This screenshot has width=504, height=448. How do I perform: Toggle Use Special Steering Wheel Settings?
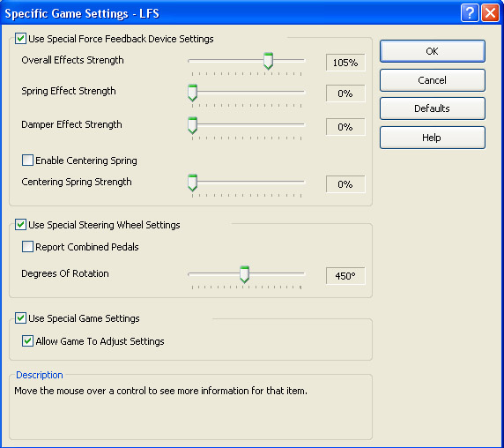click(20, 224)
